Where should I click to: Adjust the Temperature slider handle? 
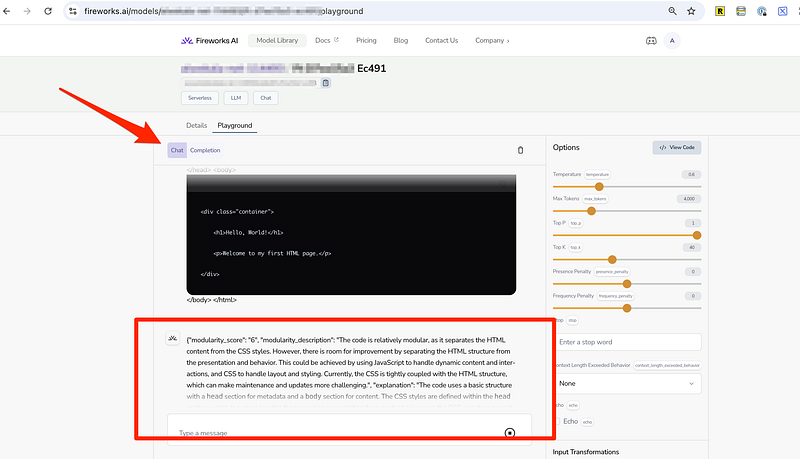point(599,187)
